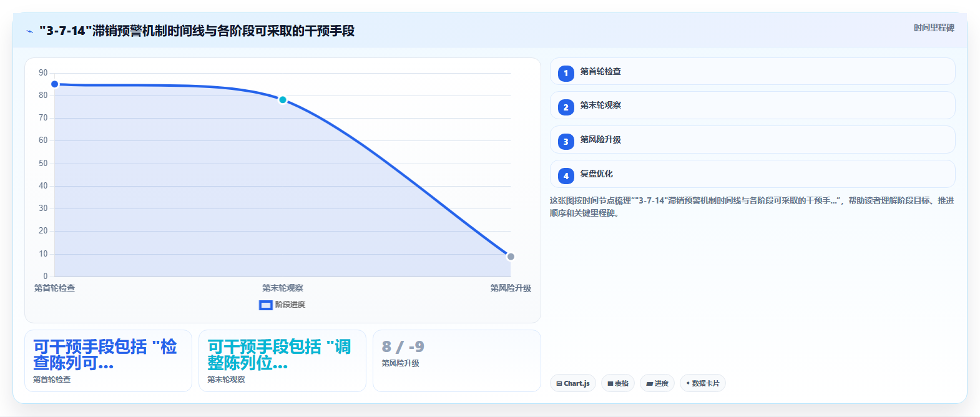Click caption 第末轮观察 in second stat card
The image size is (980, 417).
coord(226,380)
